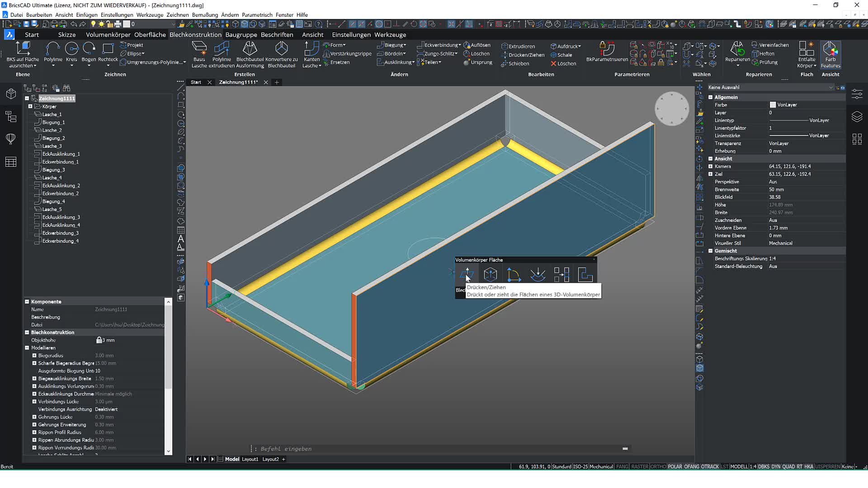Click the Linienstärke VonLayer line preview

click(x=788, y=136)
